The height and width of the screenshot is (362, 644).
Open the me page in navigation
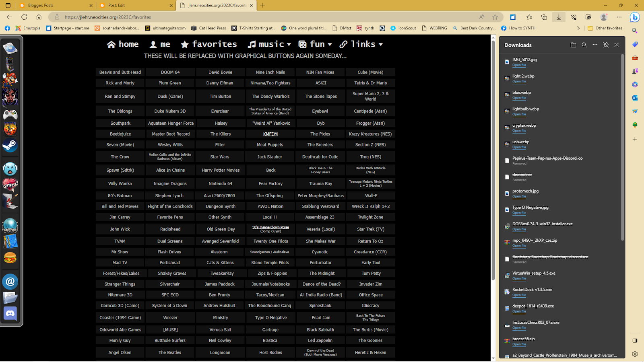coord(160,44)
